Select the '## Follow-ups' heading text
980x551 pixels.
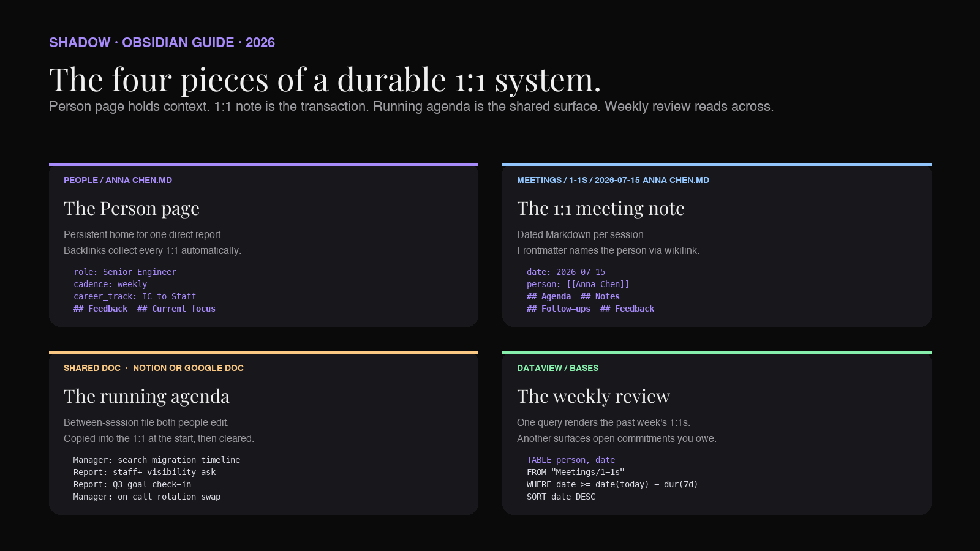559,309
